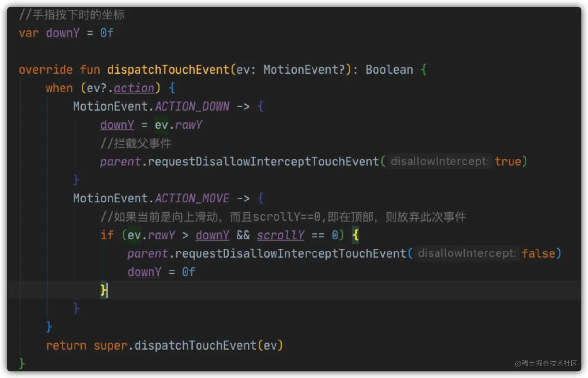The width and height of the screenshot is (588, 378).
Task: Click the 'Boolean' return type
Action: (389, 70)
